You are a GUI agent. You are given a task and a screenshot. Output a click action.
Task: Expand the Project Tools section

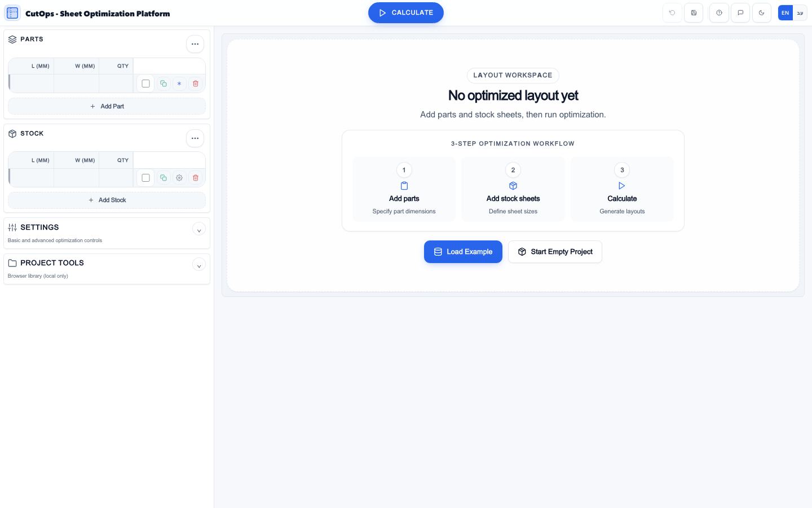[199, 265]
